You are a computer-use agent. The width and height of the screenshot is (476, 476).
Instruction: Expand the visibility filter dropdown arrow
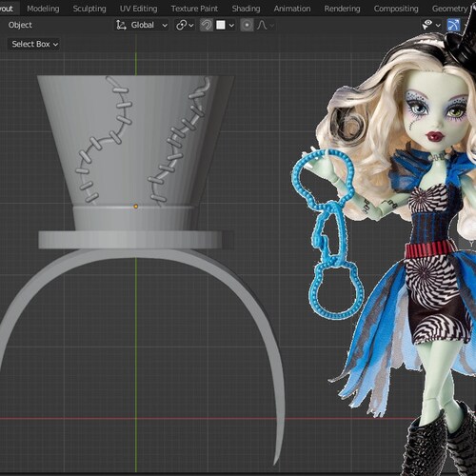click(x=439, y=25)
